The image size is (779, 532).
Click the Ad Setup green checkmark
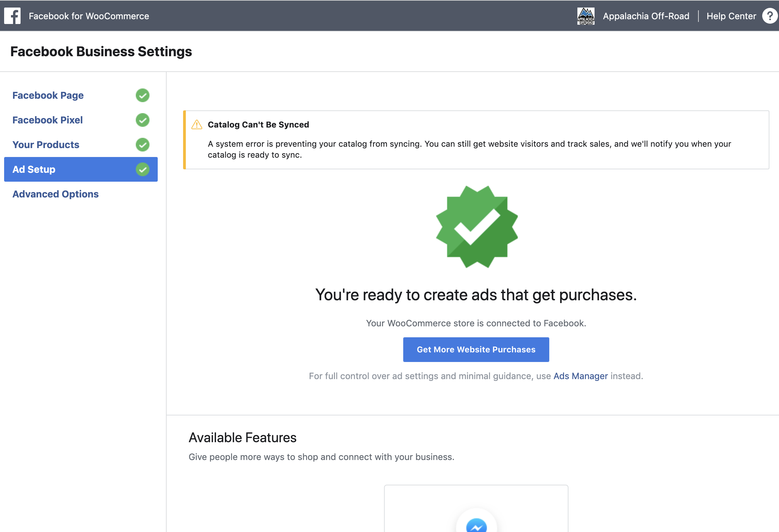142,169
